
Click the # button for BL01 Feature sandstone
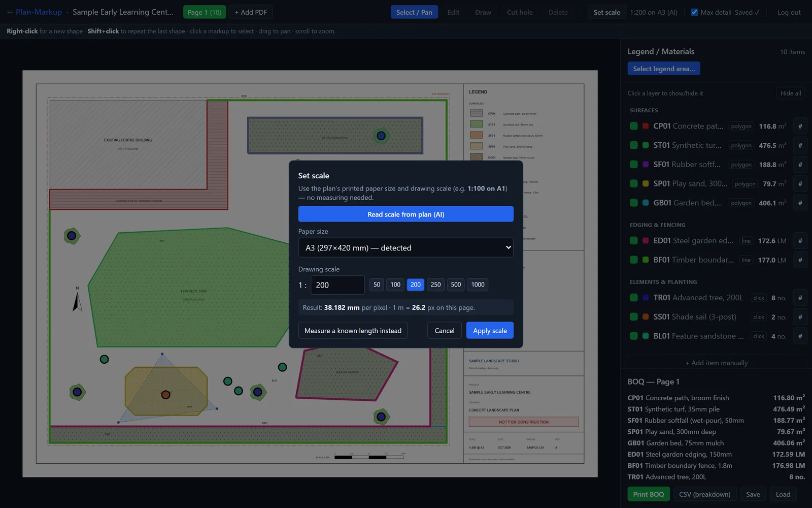[x=800, y=336]
